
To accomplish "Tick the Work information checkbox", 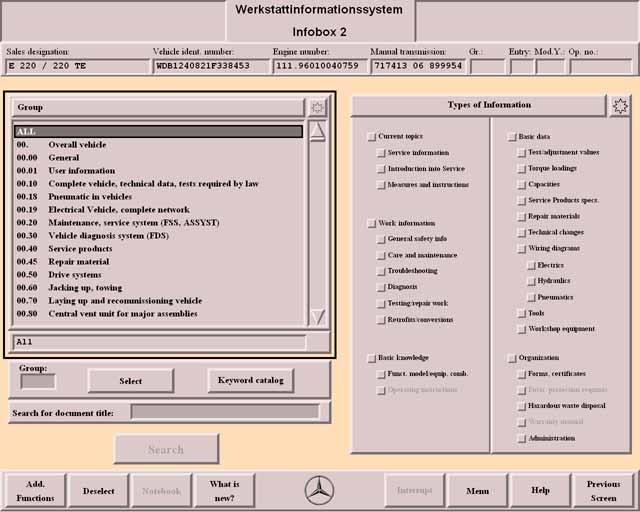I will coord(371,224).
